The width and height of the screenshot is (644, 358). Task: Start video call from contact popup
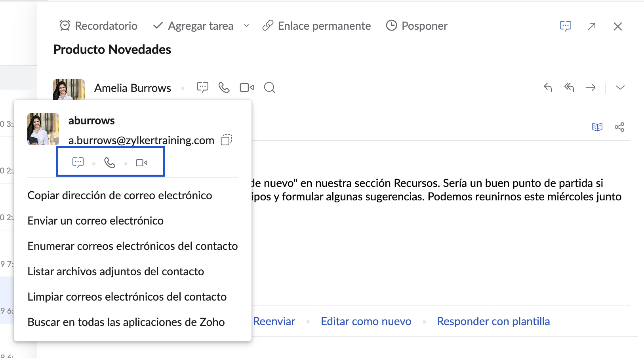141,163
